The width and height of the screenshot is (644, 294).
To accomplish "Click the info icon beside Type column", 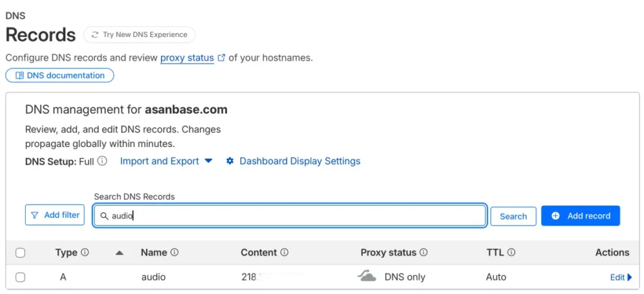I will [x=85, y=252].
